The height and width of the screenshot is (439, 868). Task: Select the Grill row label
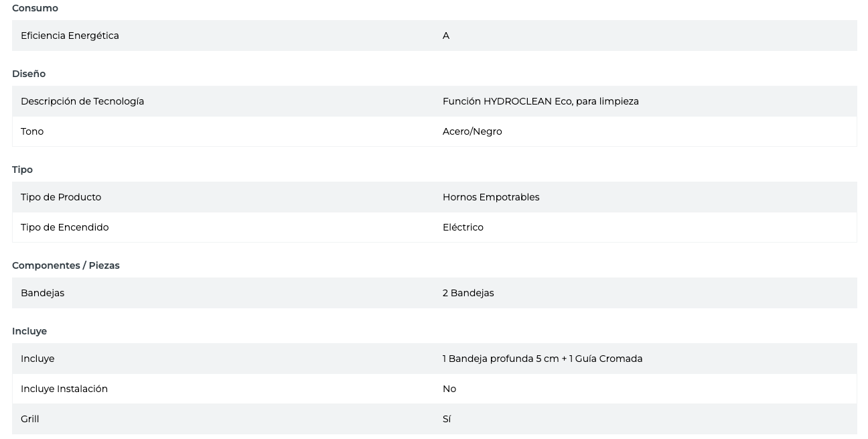click(30, 419)
